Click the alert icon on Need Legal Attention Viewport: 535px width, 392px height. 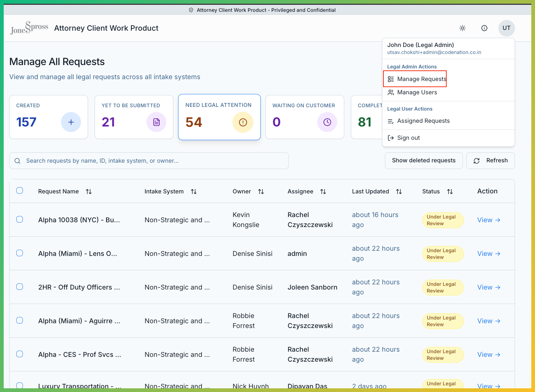point(243,122)
